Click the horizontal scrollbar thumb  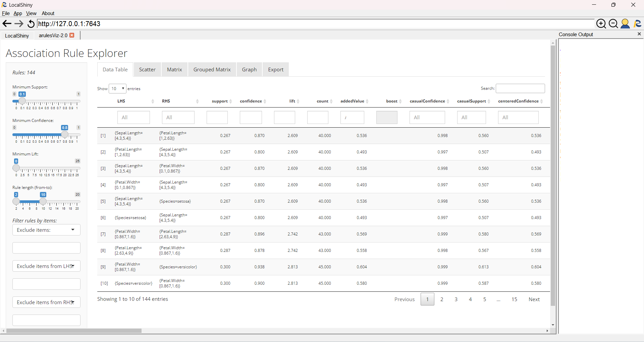(74, 331)
